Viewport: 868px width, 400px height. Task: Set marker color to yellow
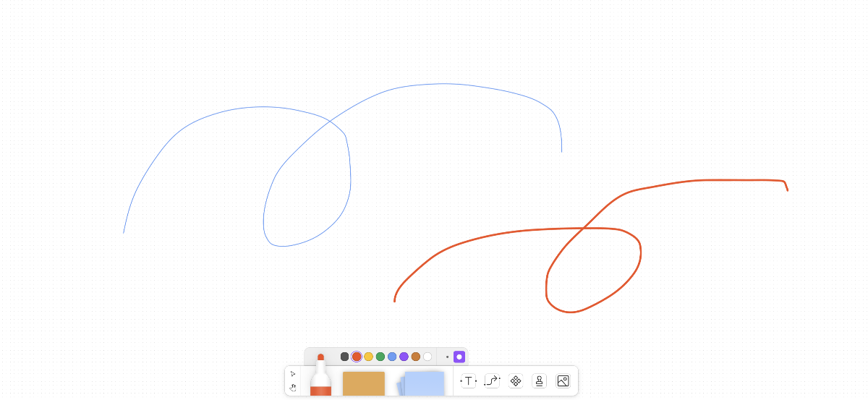click(368, 357)
